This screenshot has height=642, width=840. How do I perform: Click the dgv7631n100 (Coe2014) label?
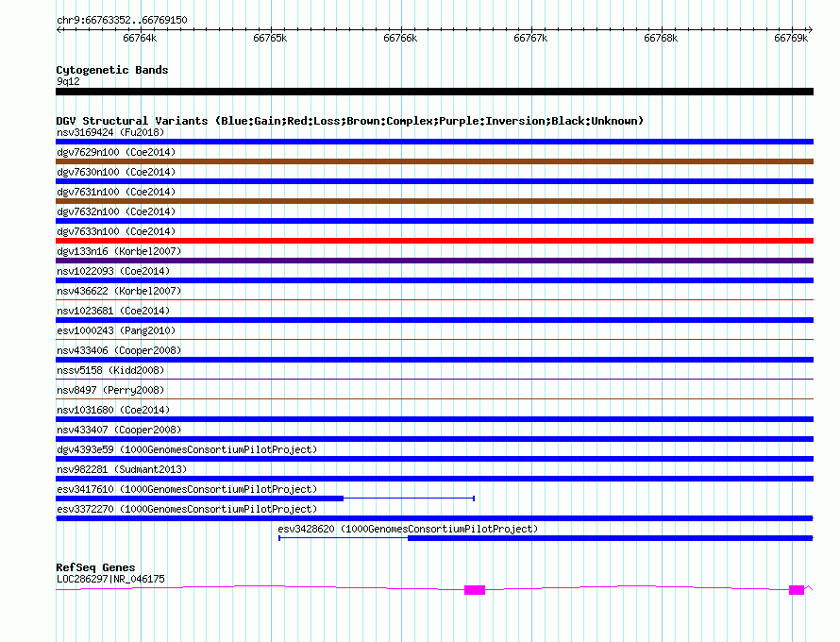[x=116, y=192]
